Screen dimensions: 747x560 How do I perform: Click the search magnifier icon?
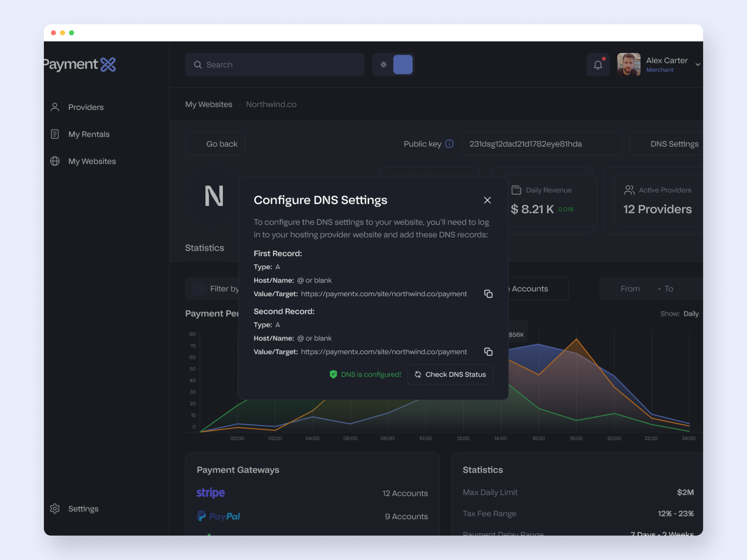[x=198, y=64]
